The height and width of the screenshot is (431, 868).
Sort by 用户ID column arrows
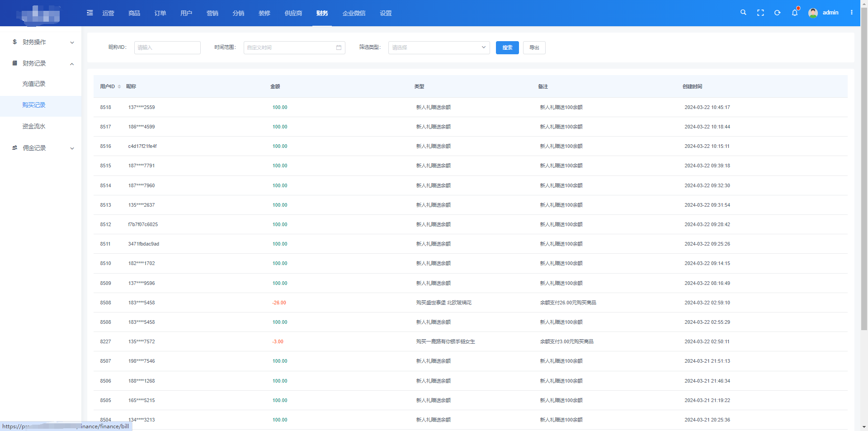pos(119,86)
